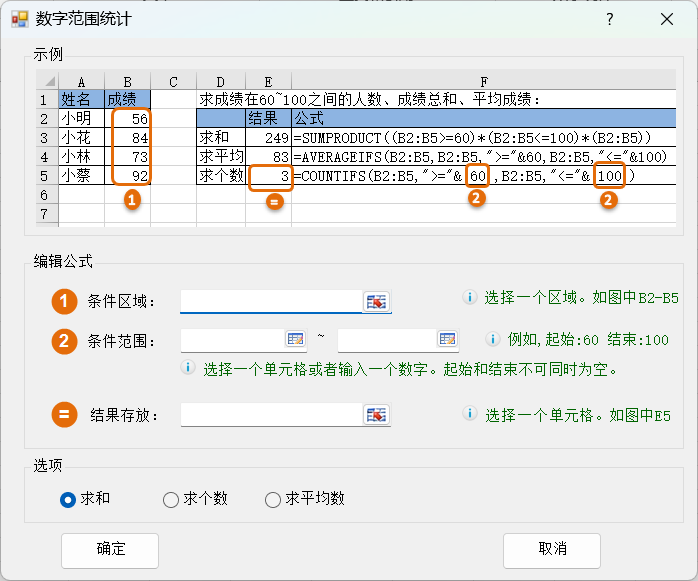Image resolution: width=698 pixels, height=581 pixels.
Task: Click info icon beside 选择一个单元格或者输入一个数字 hint
Action: tap(188, 369)
